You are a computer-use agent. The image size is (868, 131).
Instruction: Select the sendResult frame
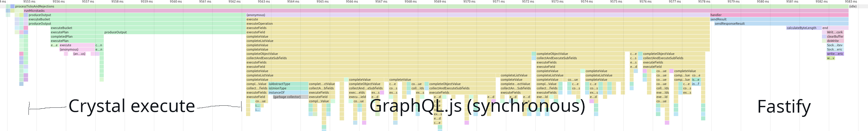pos(779,20)
